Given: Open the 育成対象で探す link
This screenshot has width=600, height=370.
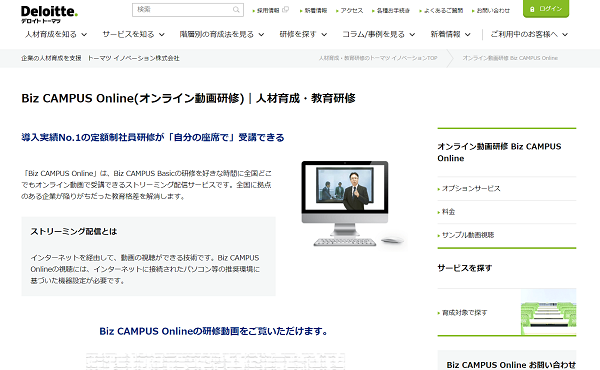Looking at the screenshot, I should pos(464,313).
